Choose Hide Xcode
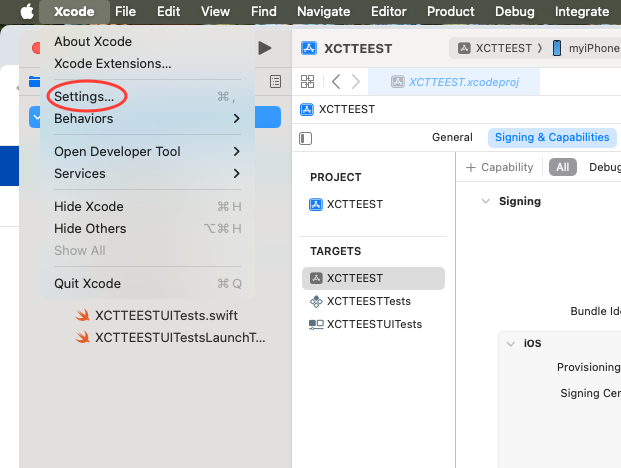 pos(147,207)
